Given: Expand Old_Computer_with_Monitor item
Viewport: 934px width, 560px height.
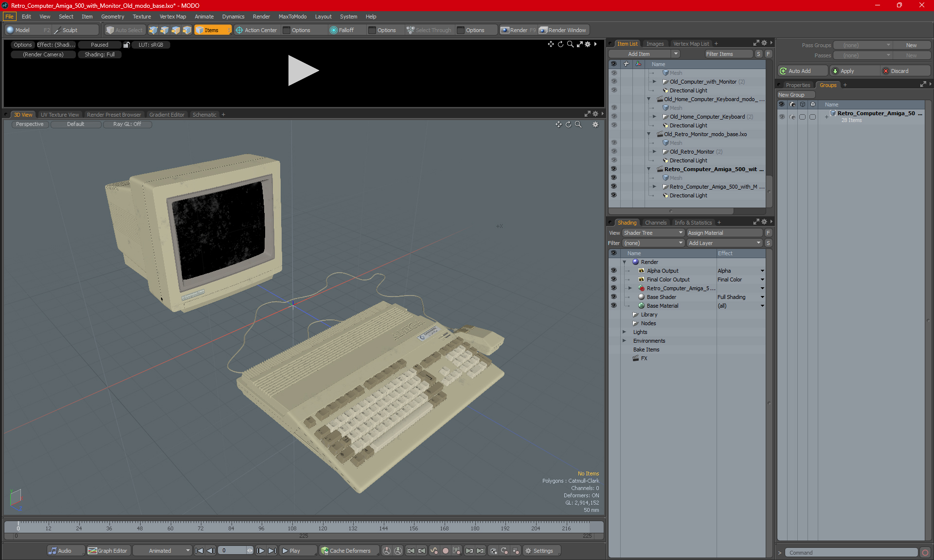Looking at the screenshot, I should coord(654,82).
